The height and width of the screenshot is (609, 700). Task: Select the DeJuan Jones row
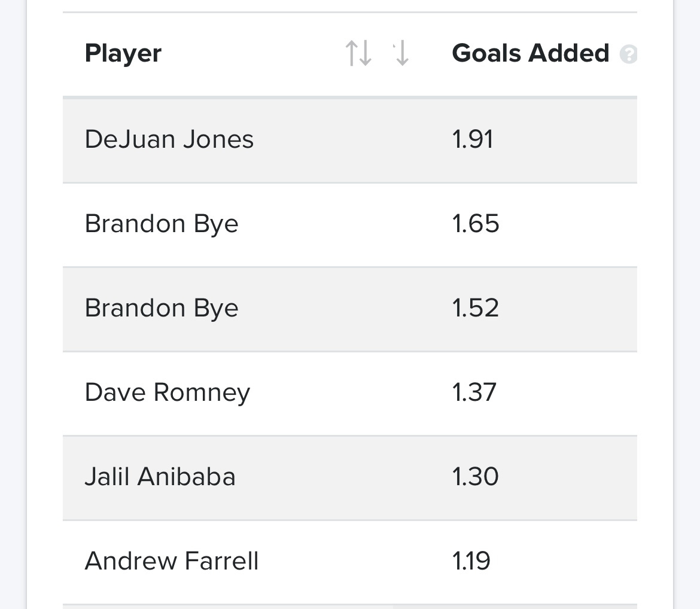[171, 139]
